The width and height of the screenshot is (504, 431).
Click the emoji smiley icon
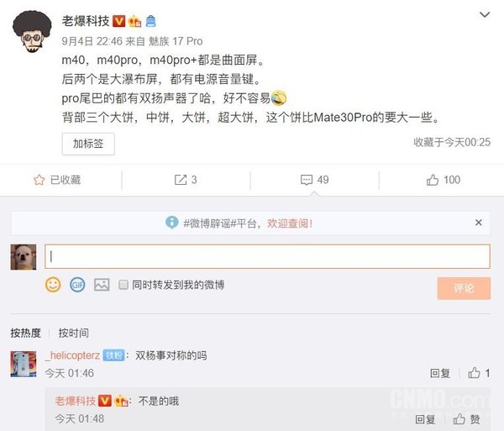(53, 285)
